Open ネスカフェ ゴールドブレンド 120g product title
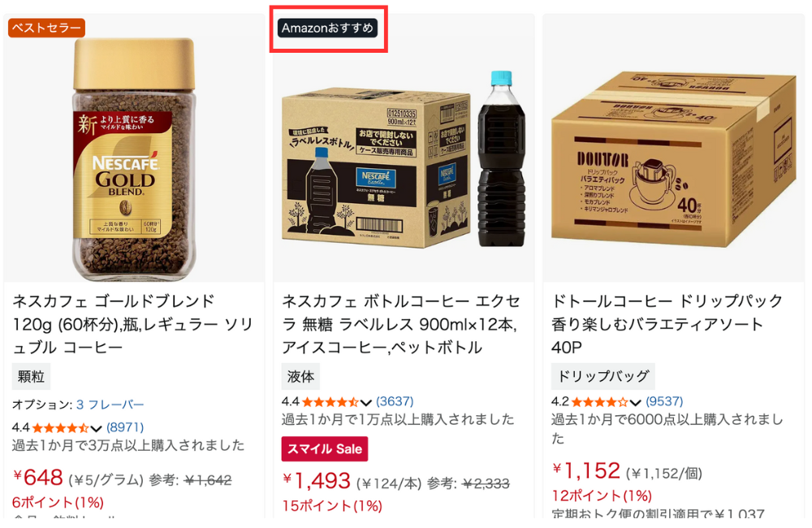This screenshot has height=528, width=812. coord(132,324)
